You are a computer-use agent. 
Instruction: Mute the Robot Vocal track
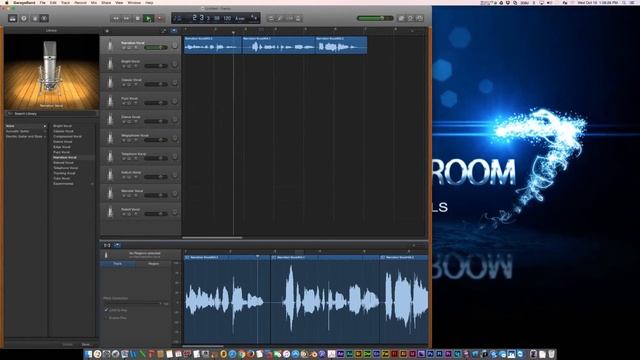(124, 214)
